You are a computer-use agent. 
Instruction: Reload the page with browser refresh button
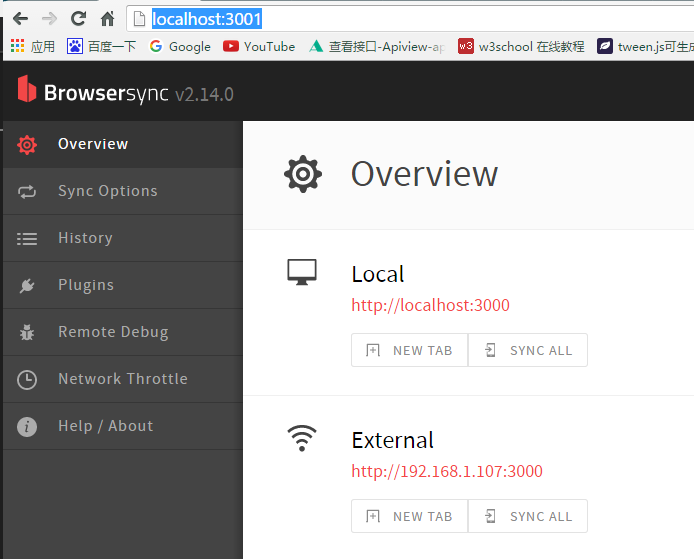point(78,18)
